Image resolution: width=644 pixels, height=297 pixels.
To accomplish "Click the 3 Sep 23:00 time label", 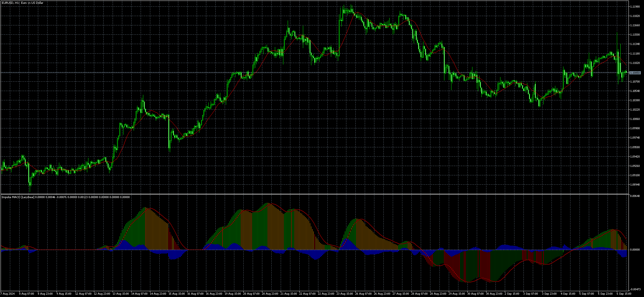I will click(x=549, y=294).
